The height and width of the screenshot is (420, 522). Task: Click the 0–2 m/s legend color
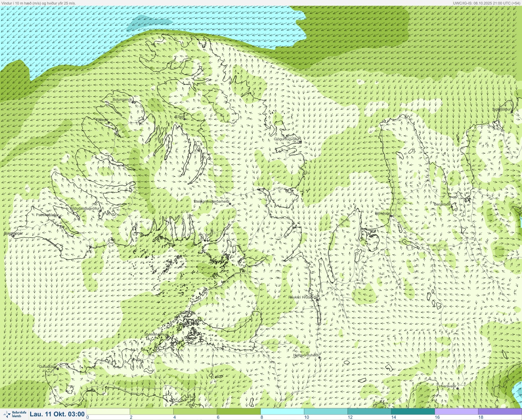(108, 411)
